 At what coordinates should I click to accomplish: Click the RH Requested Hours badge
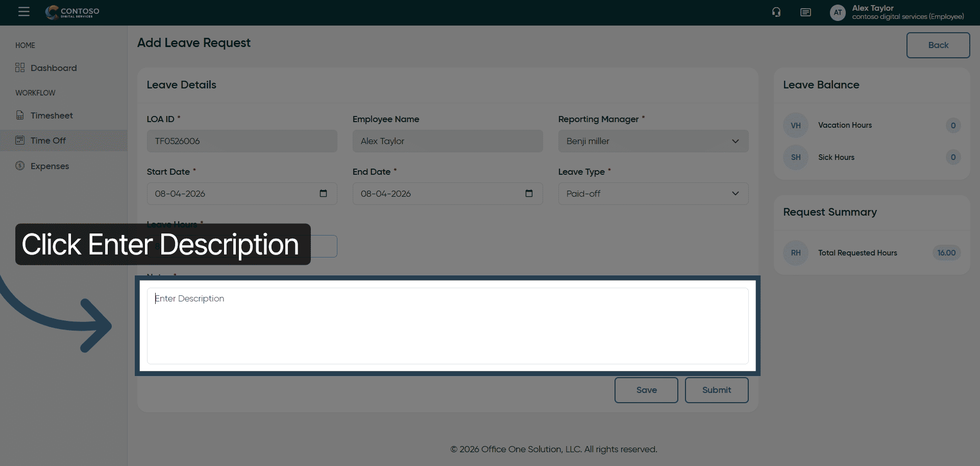pyautogui.click(x=796, y=253)
